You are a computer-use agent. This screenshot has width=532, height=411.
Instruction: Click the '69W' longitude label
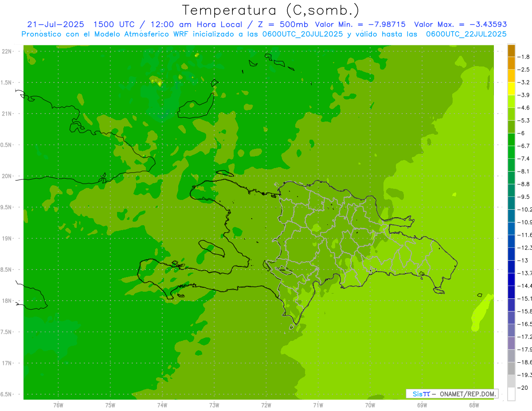point(422,405)
